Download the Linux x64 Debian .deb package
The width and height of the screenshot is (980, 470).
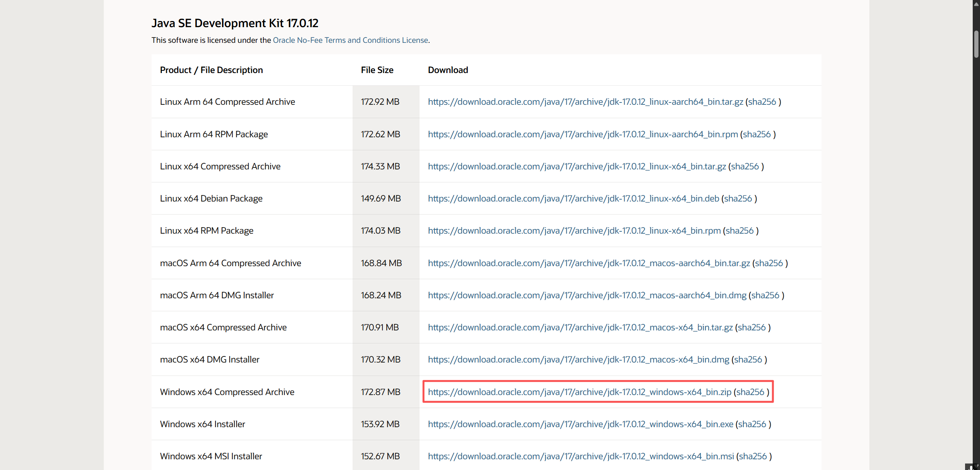coord(573,198)
